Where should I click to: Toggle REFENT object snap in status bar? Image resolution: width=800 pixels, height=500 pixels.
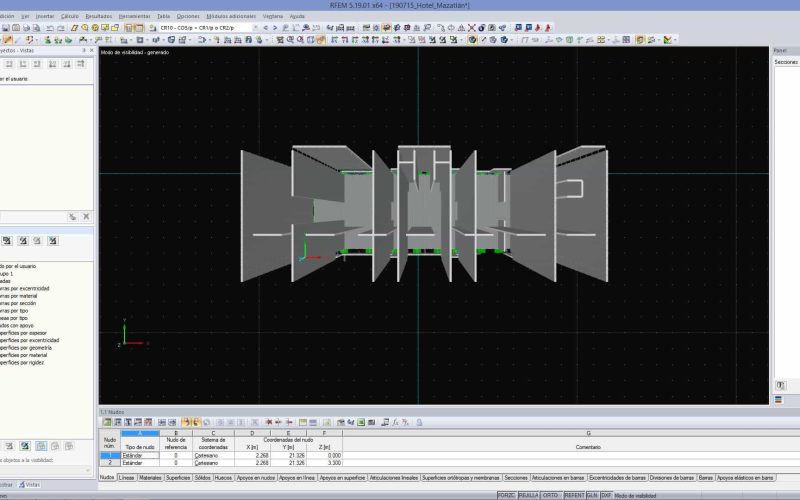[574, 495]
